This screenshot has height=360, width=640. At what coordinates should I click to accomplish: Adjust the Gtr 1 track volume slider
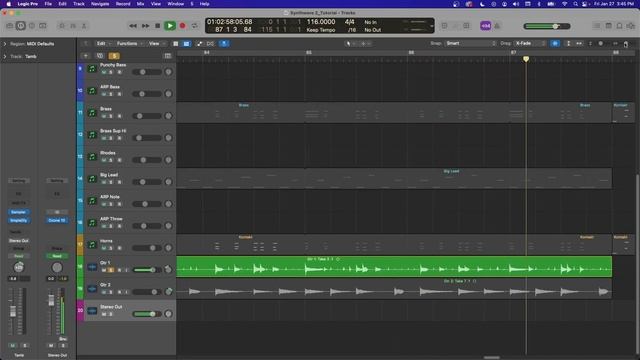[146, 270]
